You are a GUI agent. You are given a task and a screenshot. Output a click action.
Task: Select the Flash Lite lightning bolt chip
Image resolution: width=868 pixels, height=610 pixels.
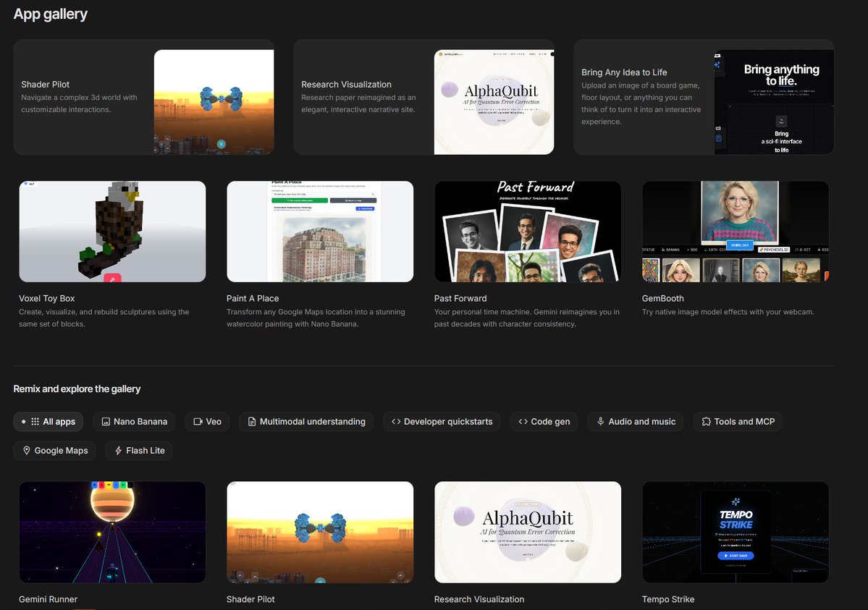(x=139, y=451)
